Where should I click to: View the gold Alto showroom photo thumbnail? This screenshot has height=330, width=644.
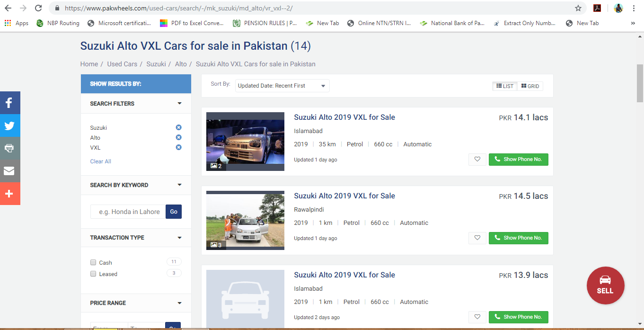(x=245, y=142)
